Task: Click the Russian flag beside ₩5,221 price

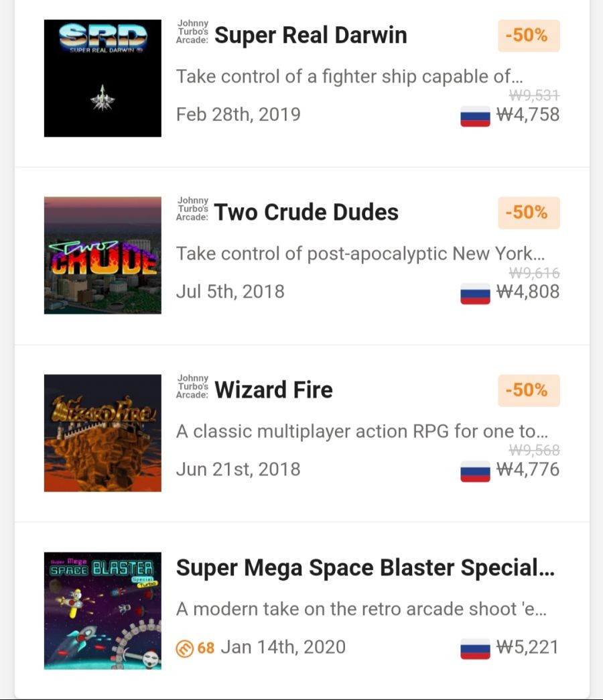Action: [475, 648]
